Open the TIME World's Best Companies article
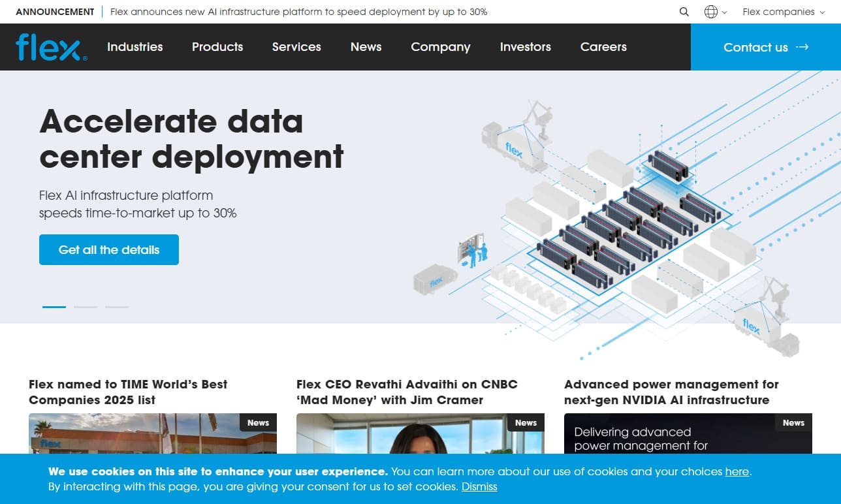 pyautogui.click(x=128, y=392)
